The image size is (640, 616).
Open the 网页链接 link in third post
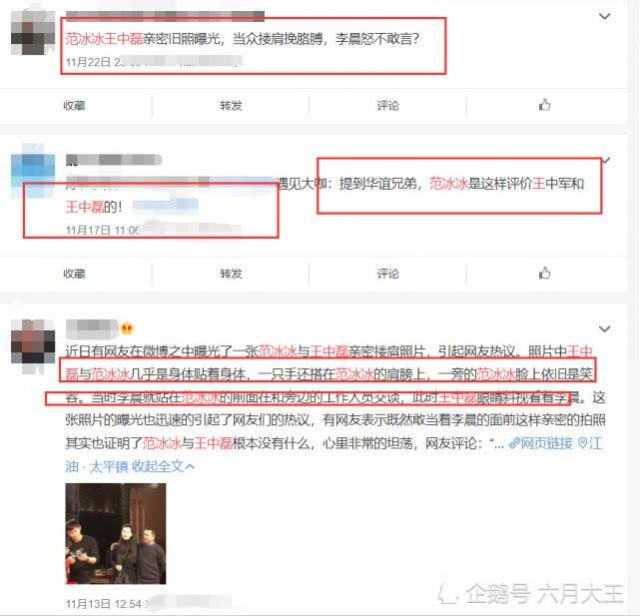click(541, 443)
